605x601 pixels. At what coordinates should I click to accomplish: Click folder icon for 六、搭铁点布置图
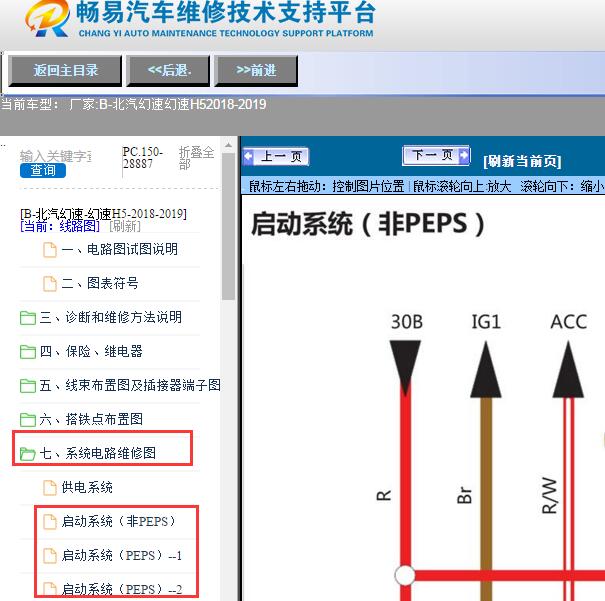coord(28,420)
